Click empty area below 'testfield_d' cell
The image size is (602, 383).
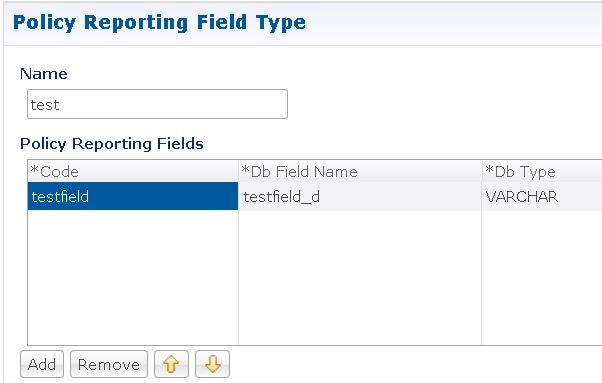click(360, 277)
